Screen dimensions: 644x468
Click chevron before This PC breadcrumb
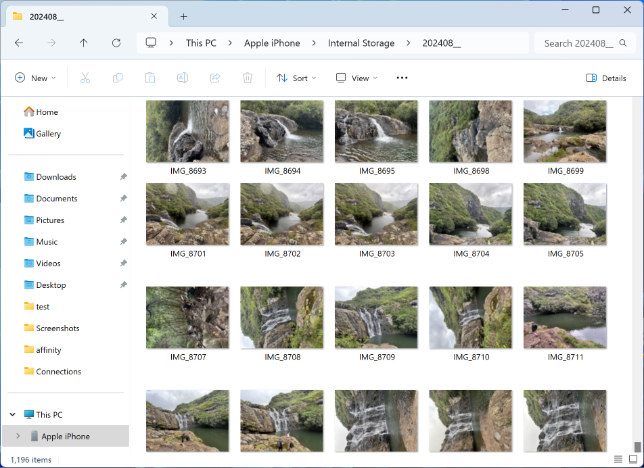(171, 43)
